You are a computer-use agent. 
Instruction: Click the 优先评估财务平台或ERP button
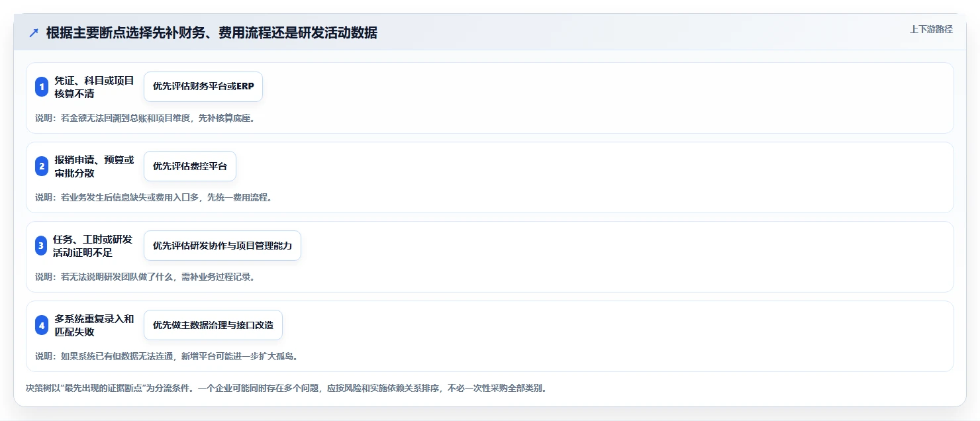pyautogui.click(x=203, y=87)
